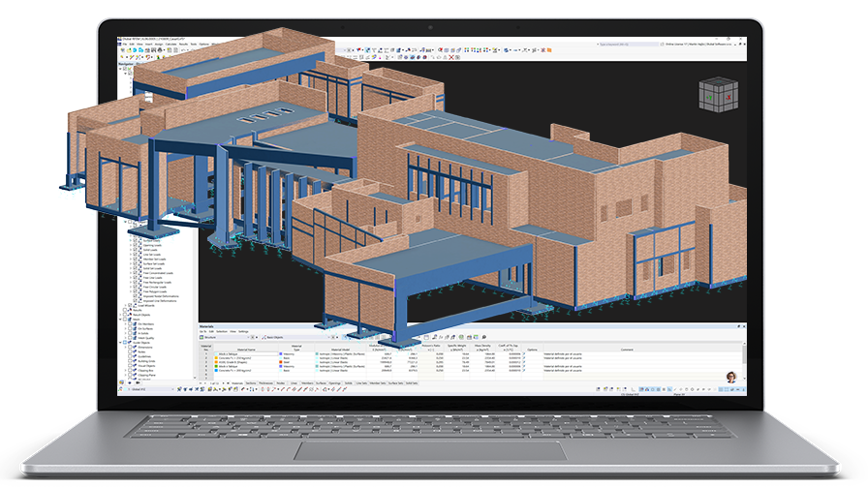Enable the Mesh checkbox in Navigator

click(125, 320)
